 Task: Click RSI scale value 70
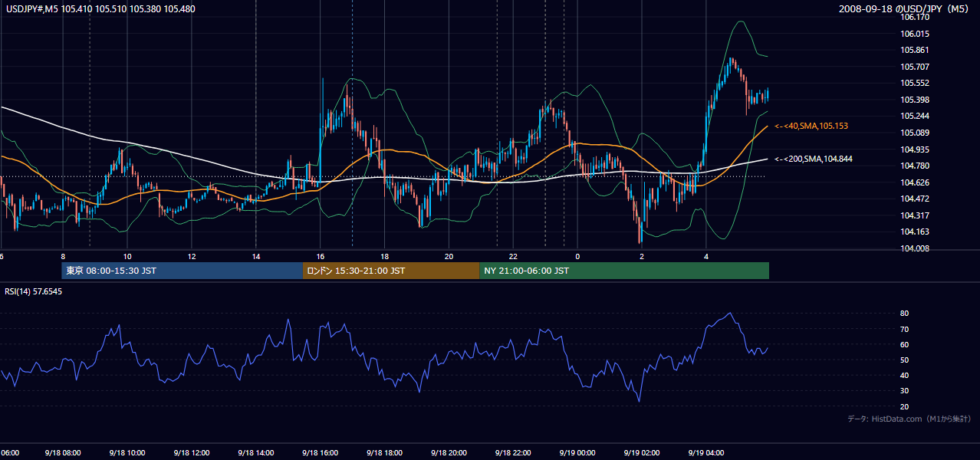point(905,329)
